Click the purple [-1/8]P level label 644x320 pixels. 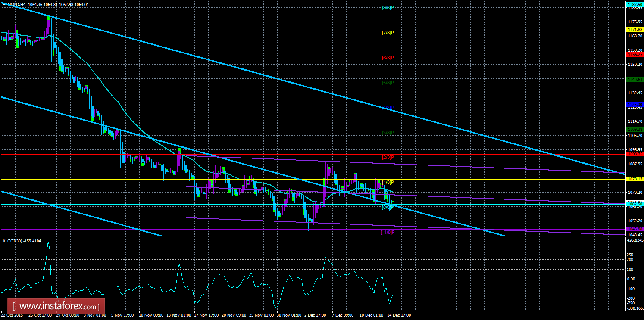click(388, 232)
